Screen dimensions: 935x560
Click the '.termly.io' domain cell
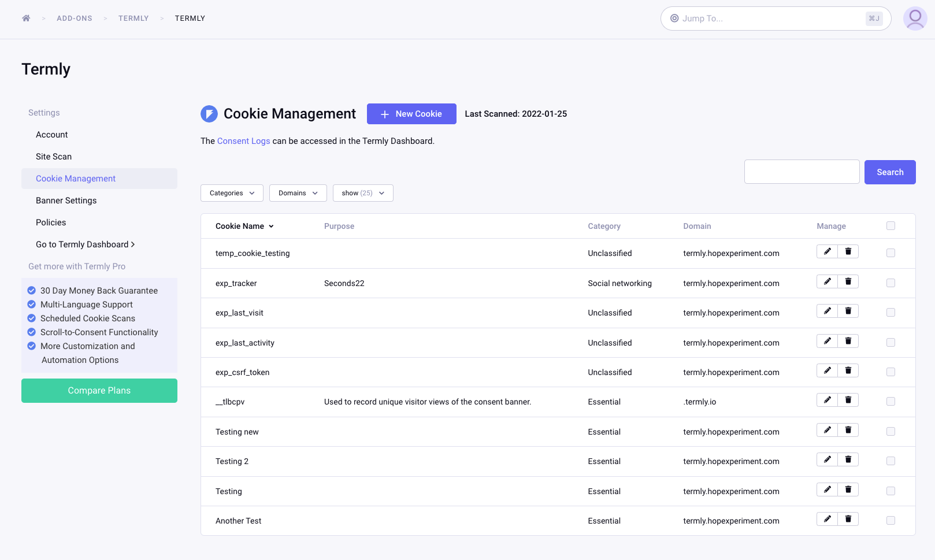coord(700,402)
